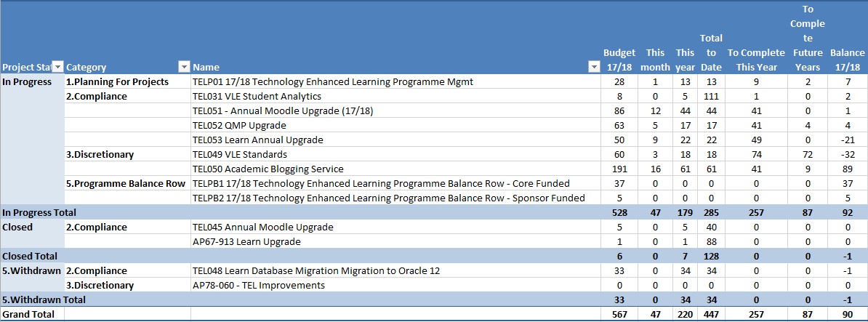Open the Name column filter dropdown
This screenshot has height=322, width=868.
[x=593, y=67]
